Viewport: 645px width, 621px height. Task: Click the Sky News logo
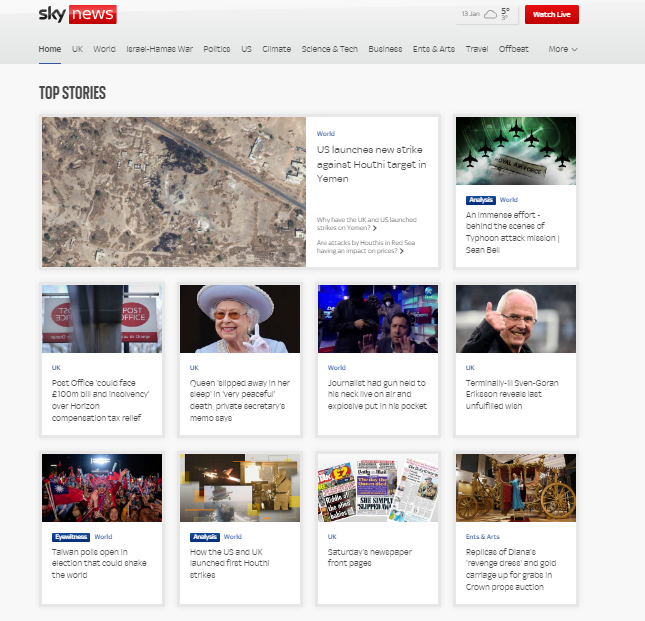pyautogui.click(x=77, y=14)
